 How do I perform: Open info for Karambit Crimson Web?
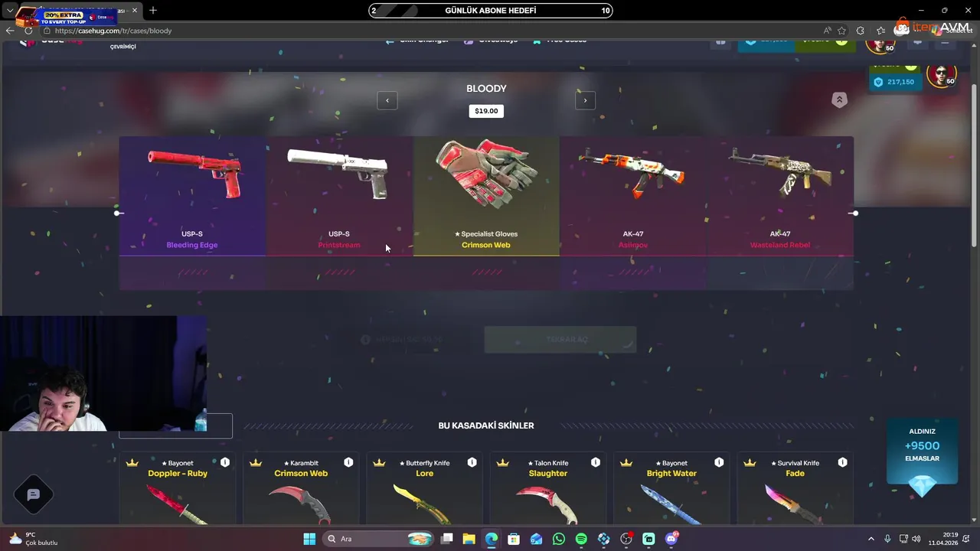pos(348,462)
